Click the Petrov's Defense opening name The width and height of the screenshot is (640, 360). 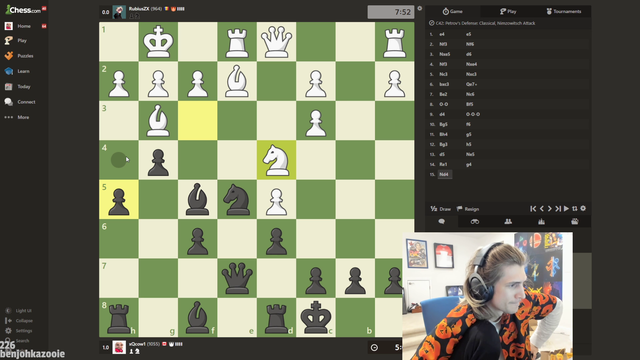click(485, 23)
